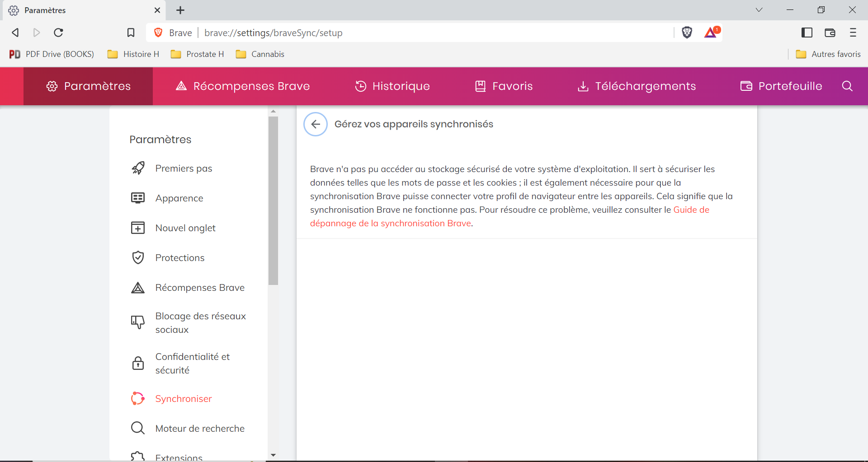Click the Apparence sidebar icon

pyautogui.click(x=138, y=198)
